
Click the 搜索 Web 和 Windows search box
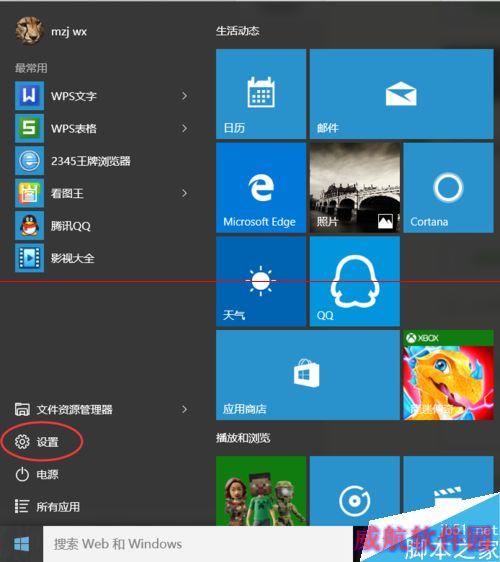[198, 544]
